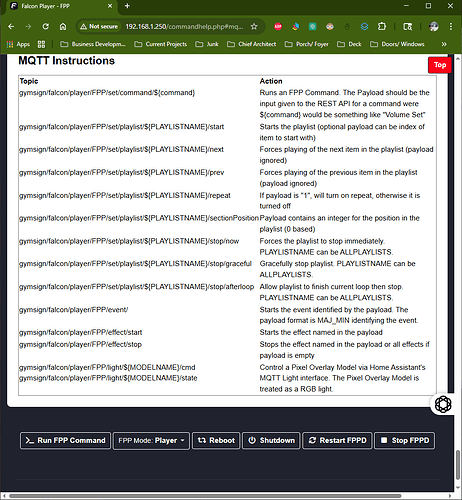462x500 pixels.
Task: Focus the address bar URL
Action: click(x=184, y=27)
